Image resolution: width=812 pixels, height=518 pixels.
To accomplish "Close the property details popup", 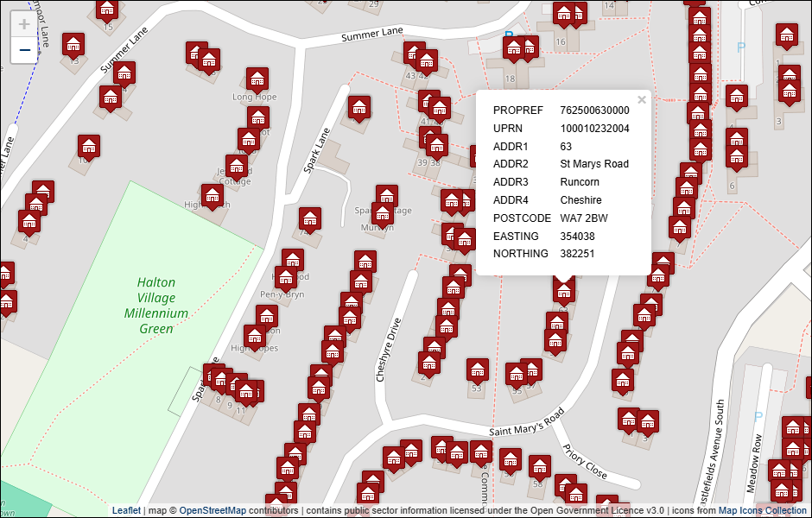I will (641, 100).
